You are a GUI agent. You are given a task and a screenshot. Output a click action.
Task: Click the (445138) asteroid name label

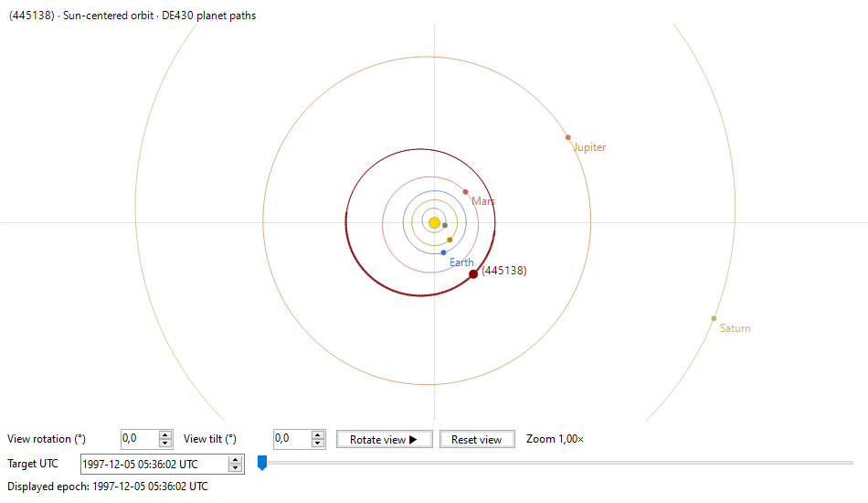point(504,271)
